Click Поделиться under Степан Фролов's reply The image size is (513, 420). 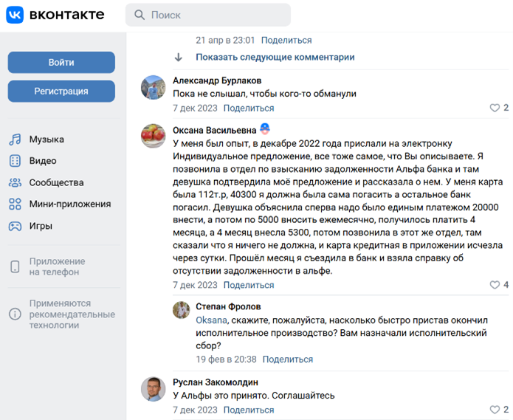coord(287,359)
